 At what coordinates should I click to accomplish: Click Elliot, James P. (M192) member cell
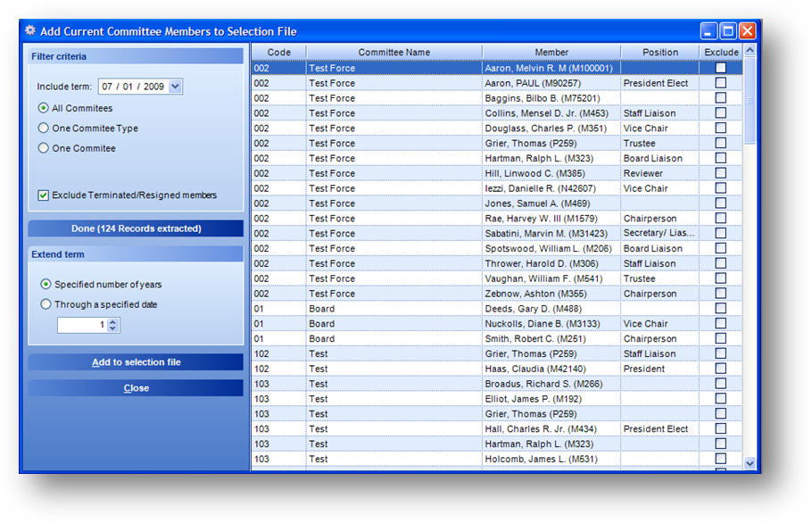tap(551, 399)
